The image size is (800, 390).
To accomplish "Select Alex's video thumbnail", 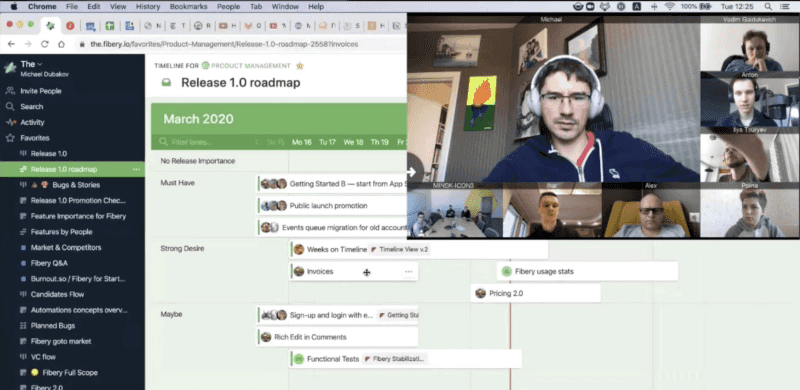I will [651, 210].
